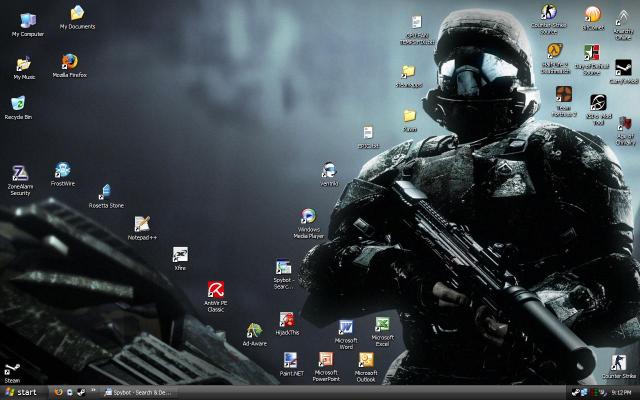Open the Mozilla Firefox desktop shortcut
Viewport: 640px width, 400px height.
point(70,63)
